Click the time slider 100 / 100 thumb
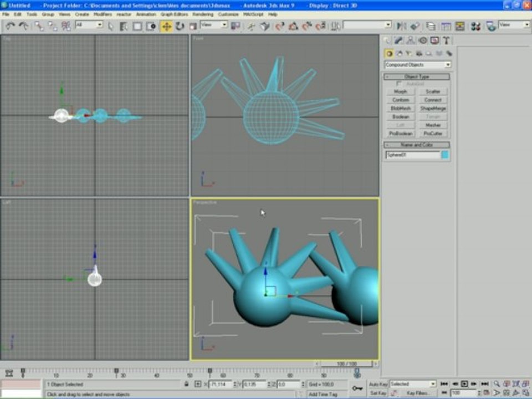 coord(346,364)
